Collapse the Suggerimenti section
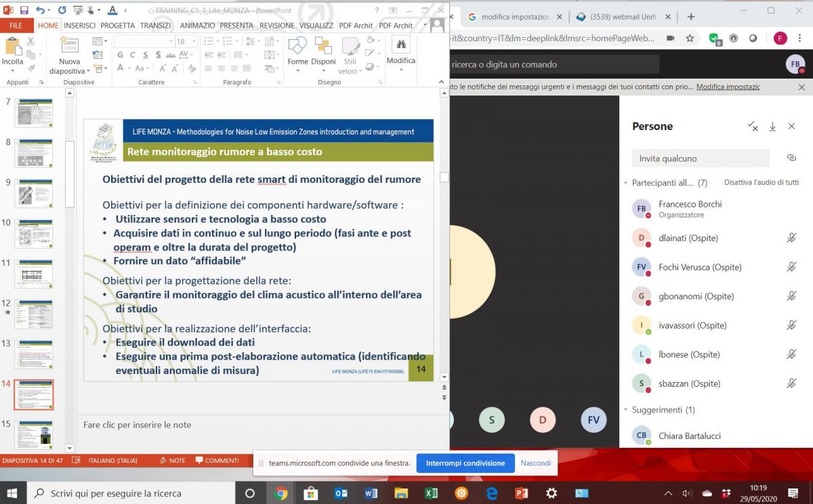813x504 pixels. tap(625, 410)
